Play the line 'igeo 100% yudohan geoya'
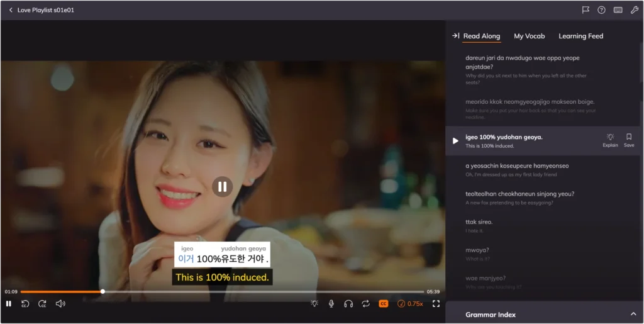 pyautogui.click(x=455, y=141)
